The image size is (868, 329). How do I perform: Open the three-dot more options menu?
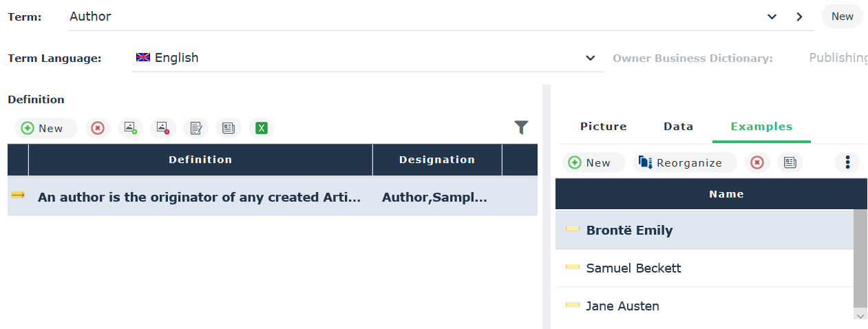847,162
